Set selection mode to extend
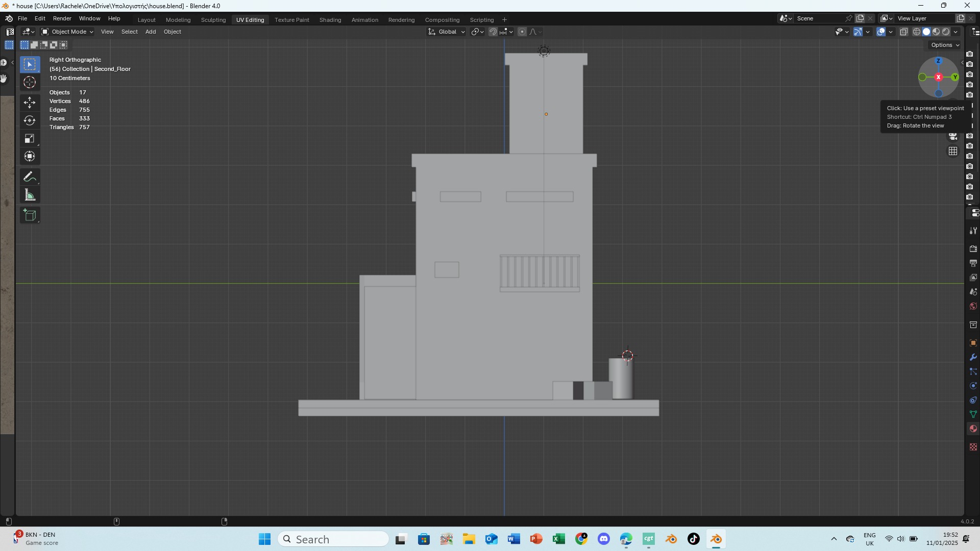The image size is (980, 551). pyautogui.click(x=34, y=45)
